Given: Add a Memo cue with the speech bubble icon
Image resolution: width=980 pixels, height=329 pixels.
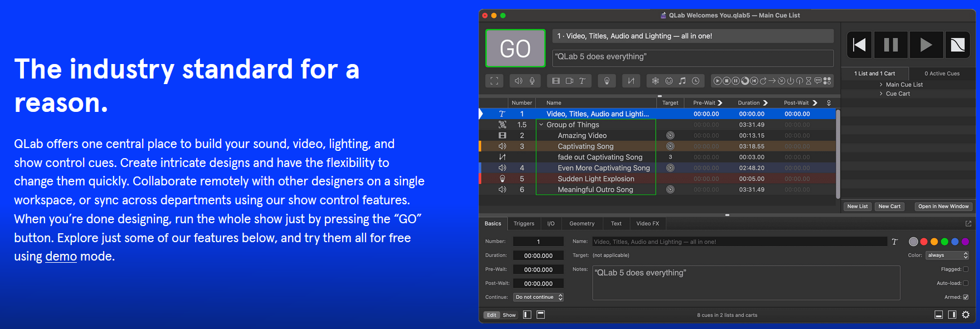Looking at the screenshot, I should pos(818,81).
